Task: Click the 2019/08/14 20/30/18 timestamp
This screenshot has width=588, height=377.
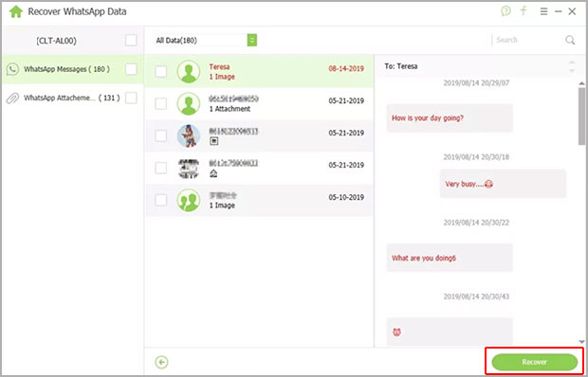Action: pos(476,157)
